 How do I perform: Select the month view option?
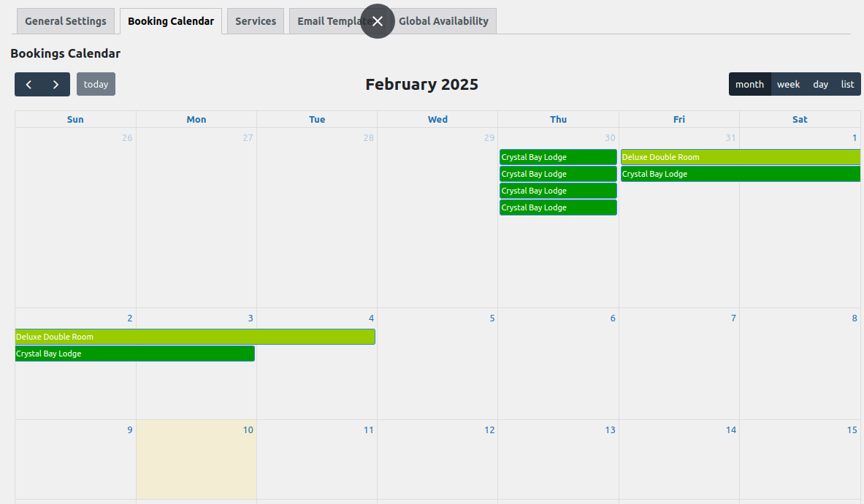[749, 84]
